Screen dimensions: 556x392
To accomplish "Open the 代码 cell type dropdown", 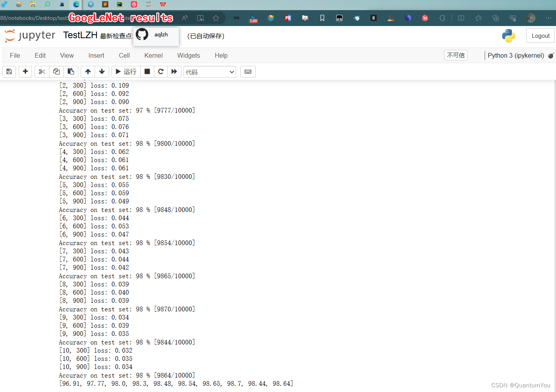I will (210, 72).
